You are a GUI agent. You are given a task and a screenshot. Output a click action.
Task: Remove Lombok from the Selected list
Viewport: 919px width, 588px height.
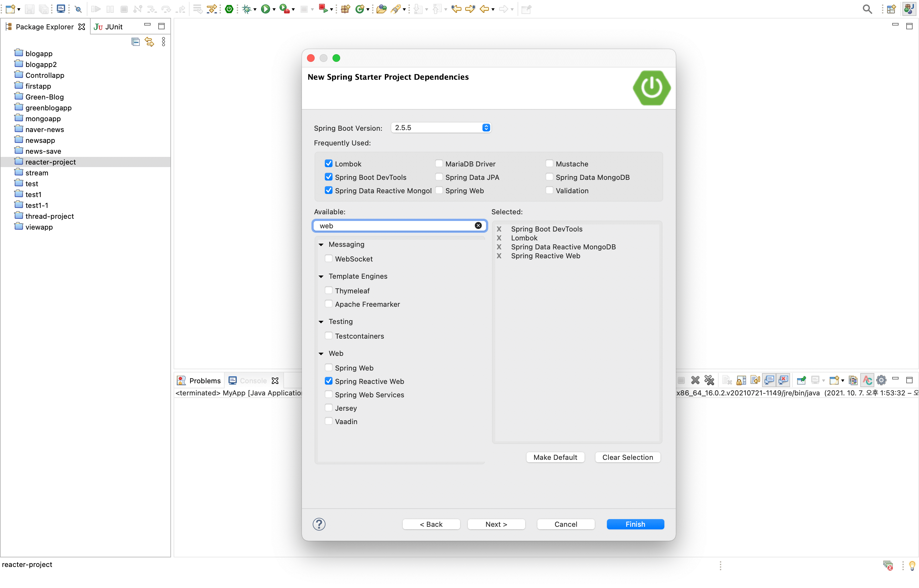pyautogui.click(x=499, y=238)
